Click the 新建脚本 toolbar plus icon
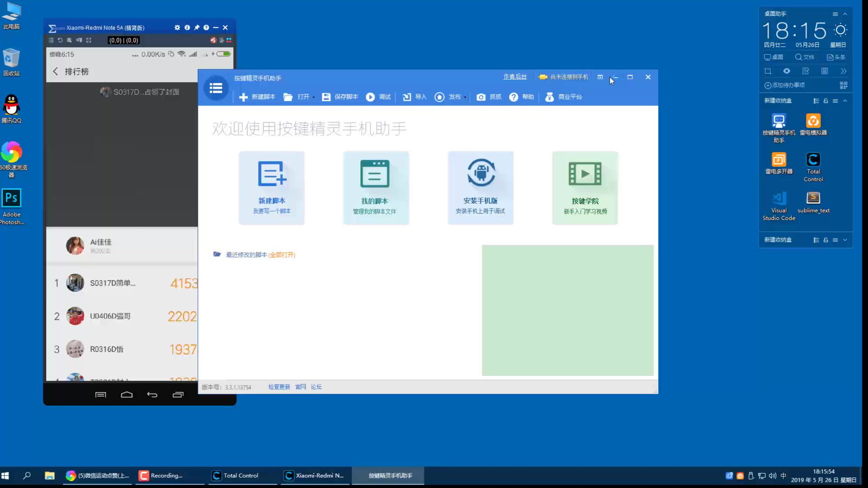The width and height of the screenshot is (868, 488). pos(243,97)
